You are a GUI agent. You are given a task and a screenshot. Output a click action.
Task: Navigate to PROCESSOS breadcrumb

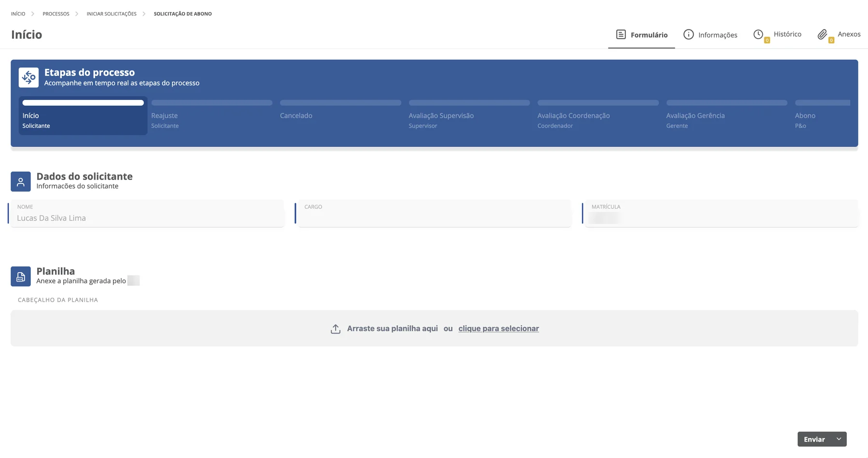(x=56, y=14)
